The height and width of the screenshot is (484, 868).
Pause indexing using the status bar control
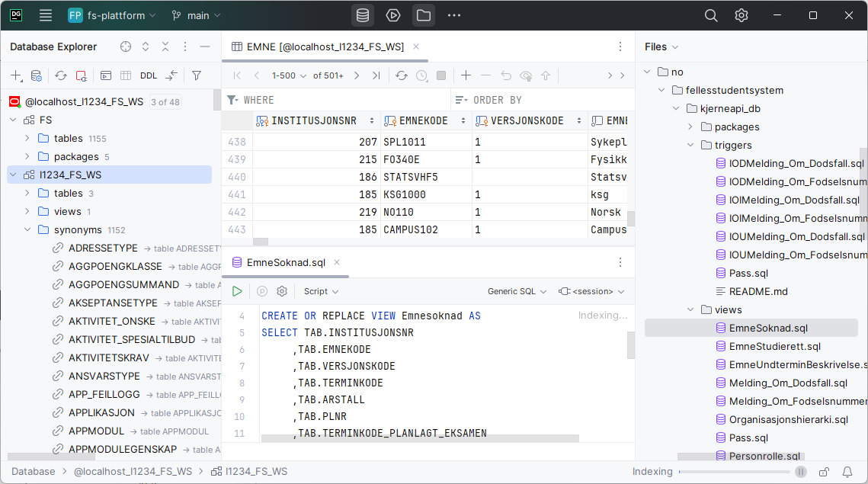point(801,471)
